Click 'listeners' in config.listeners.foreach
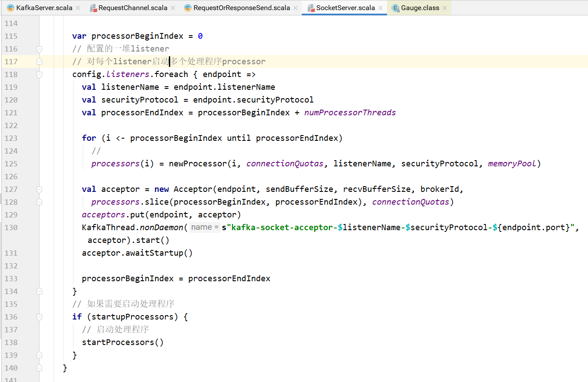588x382 pixels. coord(128,74)
